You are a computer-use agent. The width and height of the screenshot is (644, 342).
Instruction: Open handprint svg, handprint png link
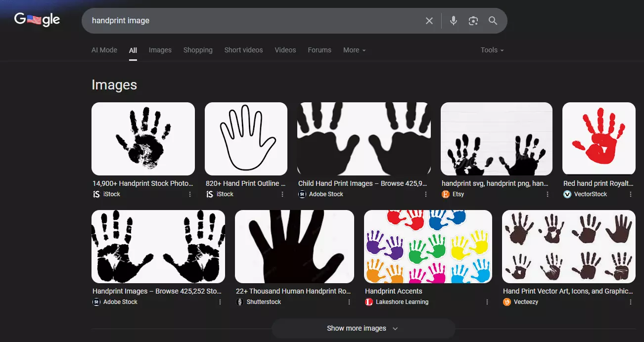coord(495,183)
